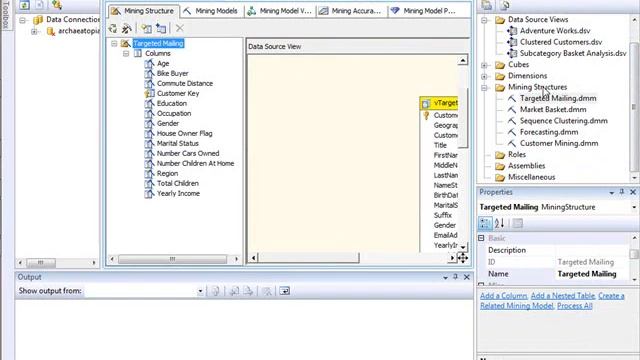Switch to the Mining Structure tab
This screenshot has width=640, height=360.
pos(143,11)
